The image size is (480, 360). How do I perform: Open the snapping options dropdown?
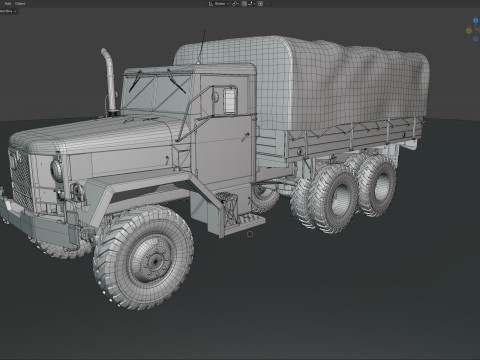pyautogui.click(x=251, y=4)
